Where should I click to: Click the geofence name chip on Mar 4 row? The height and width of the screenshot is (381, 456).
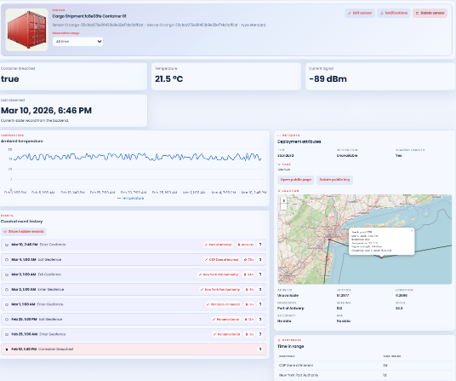click(x=222, y=260)
